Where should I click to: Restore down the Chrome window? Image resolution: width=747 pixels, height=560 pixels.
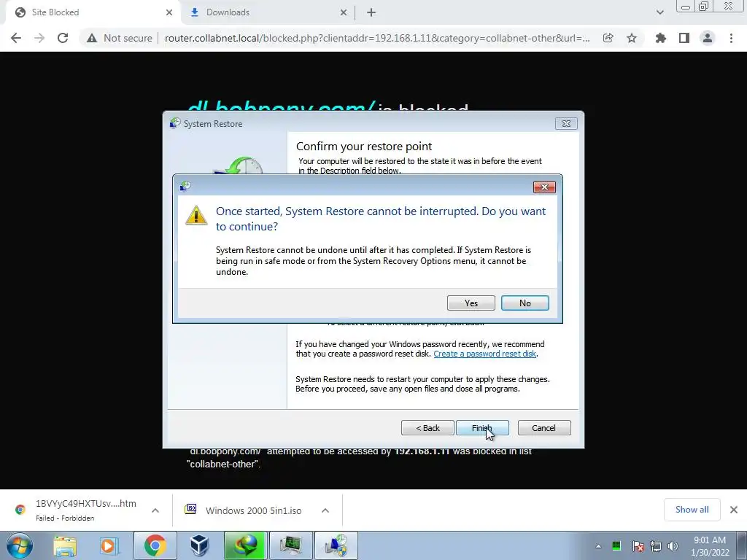click(703, 7)
